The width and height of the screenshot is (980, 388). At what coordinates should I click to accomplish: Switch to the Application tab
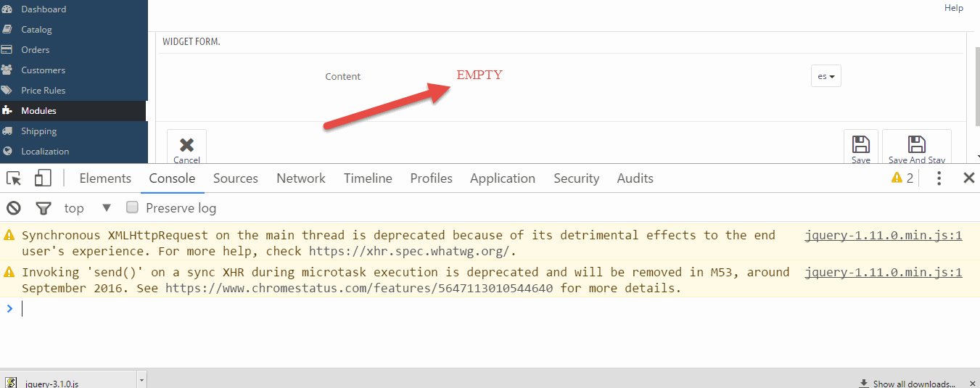[x=503, y=178]
